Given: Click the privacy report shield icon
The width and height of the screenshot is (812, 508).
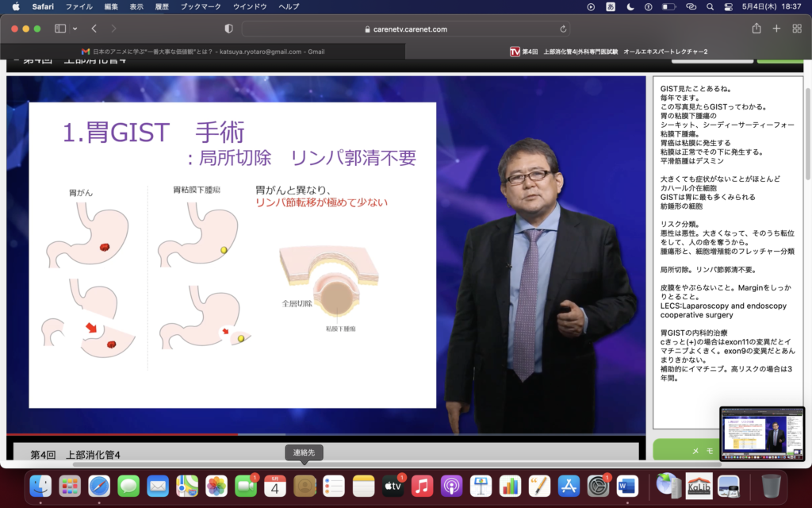Looking at the screenshot, I should [x=229, y=29].
